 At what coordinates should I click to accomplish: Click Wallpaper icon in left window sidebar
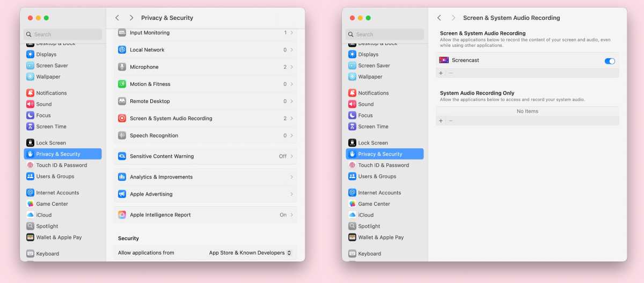[31, 77]
